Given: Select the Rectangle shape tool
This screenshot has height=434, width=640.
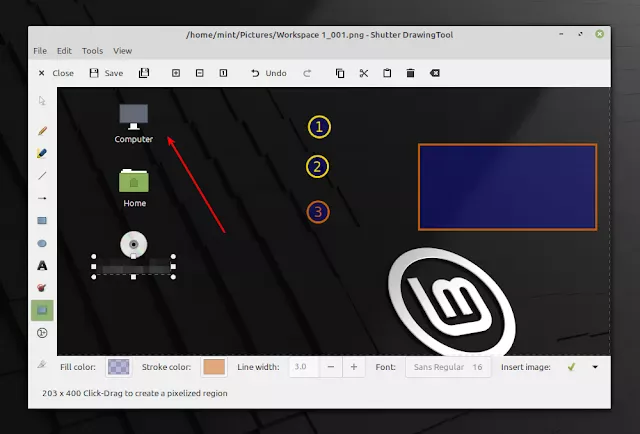Looking at the screenshot, I should pos(42,220).
